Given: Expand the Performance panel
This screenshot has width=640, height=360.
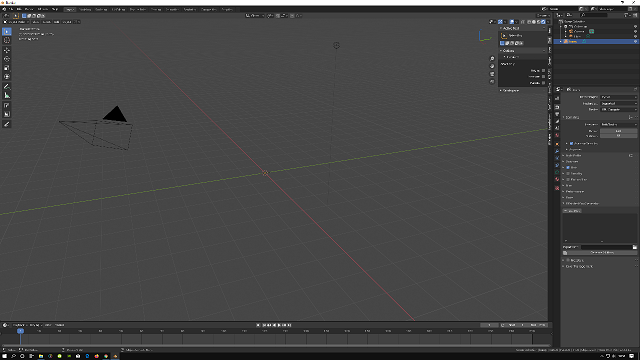Looking at the screenshot, I should pyautogui.click(x=574, y=191).
